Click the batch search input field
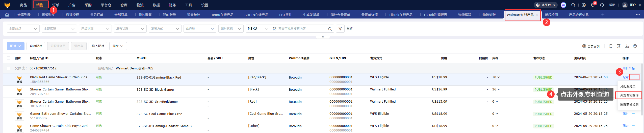 [x=302, y=29]
